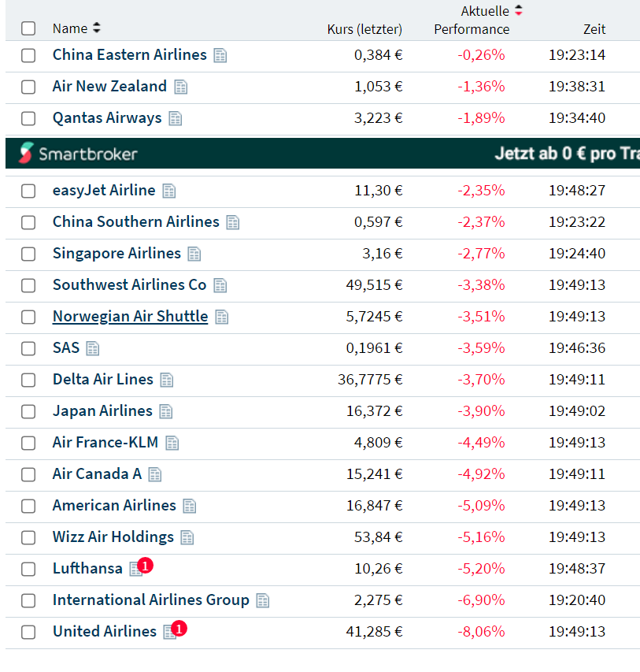Sort by Aktuelle Performance arrows
This screenshot has width=640, height=672.
[x=518, y=11]
